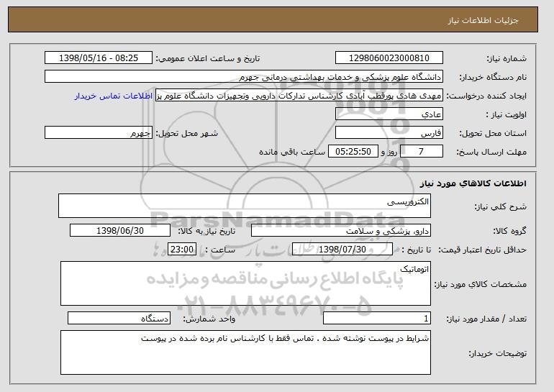
Task: Click the remaining days field showing 7
Action: point(421,152)
